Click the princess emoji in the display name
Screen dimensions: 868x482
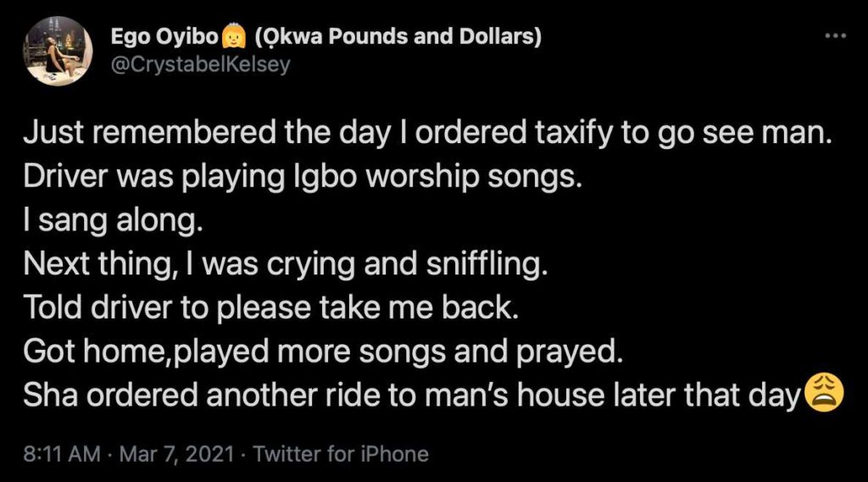232,39
